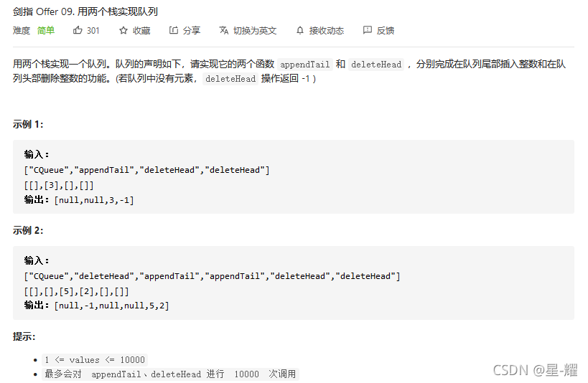Click the 提示: heading
The height and width of the screenshot is (383, 588).
click(x=24, y=336)
